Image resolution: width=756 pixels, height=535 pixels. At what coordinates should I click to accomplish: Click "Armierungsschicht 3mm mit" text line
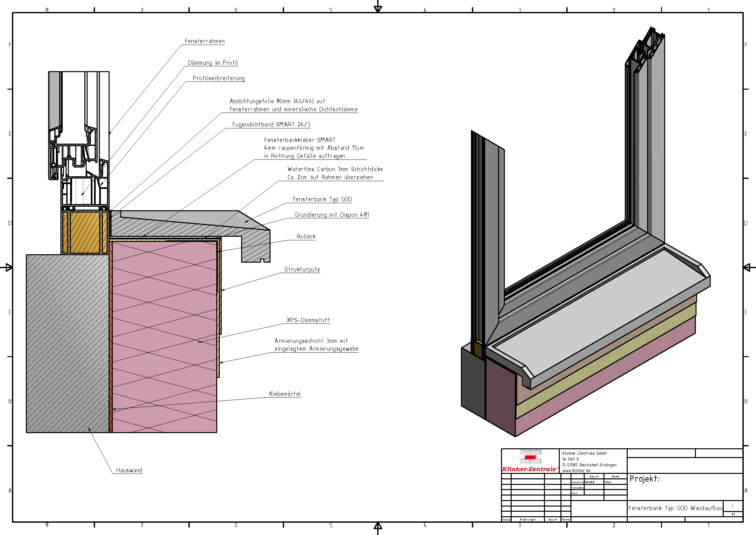point(311,341)
